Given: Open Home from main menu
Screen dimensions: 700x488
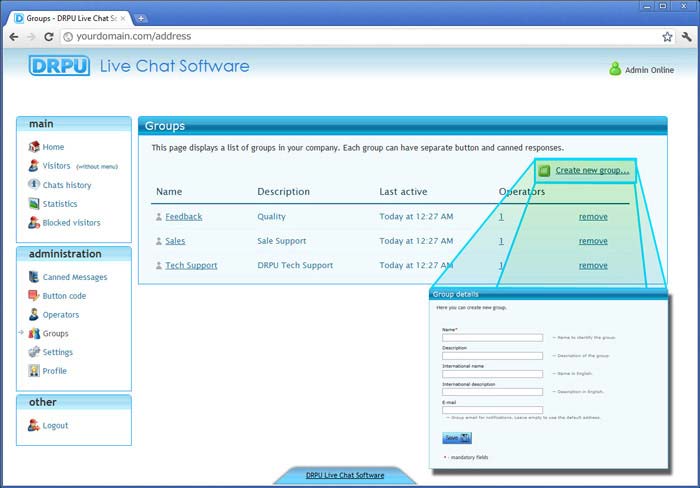Looking at the screenshot, I should pyautogui.click(x=53, y=147).
